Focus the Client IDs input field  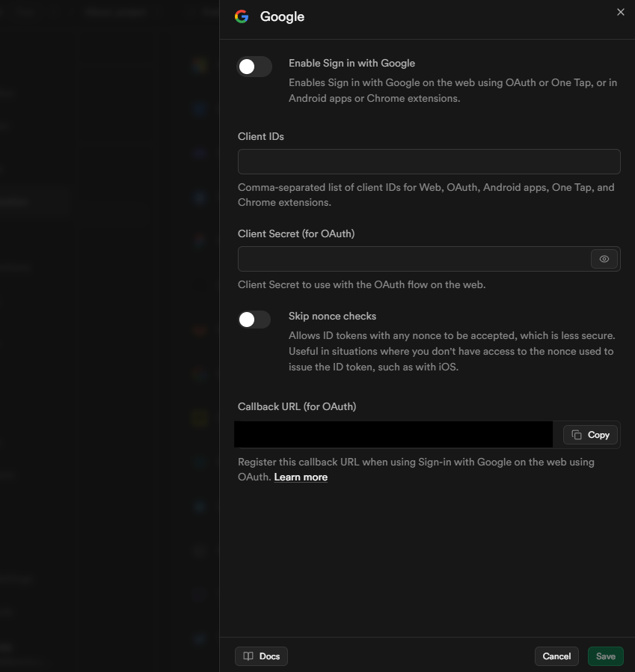click(x=429, y=162)
